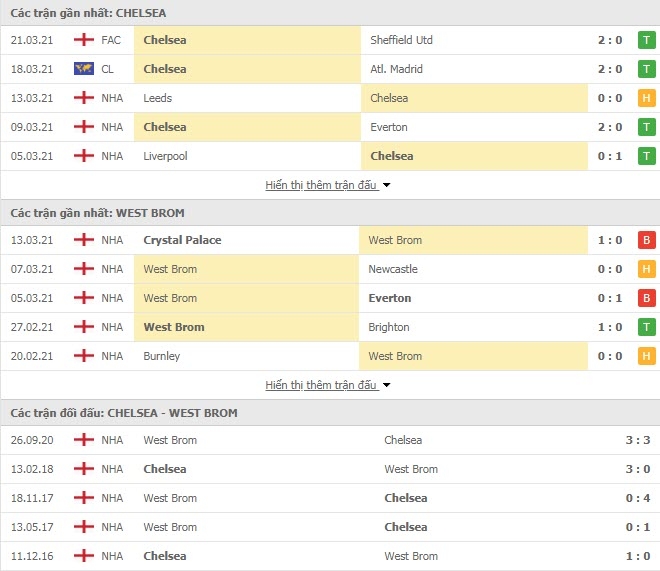Click the 'Các trận đối đầu: CHELSEA - WEST BROM' header
Image resolution: width=660 pixels, height=571 pixels.
pyautogui.click(x=124, y=413)
